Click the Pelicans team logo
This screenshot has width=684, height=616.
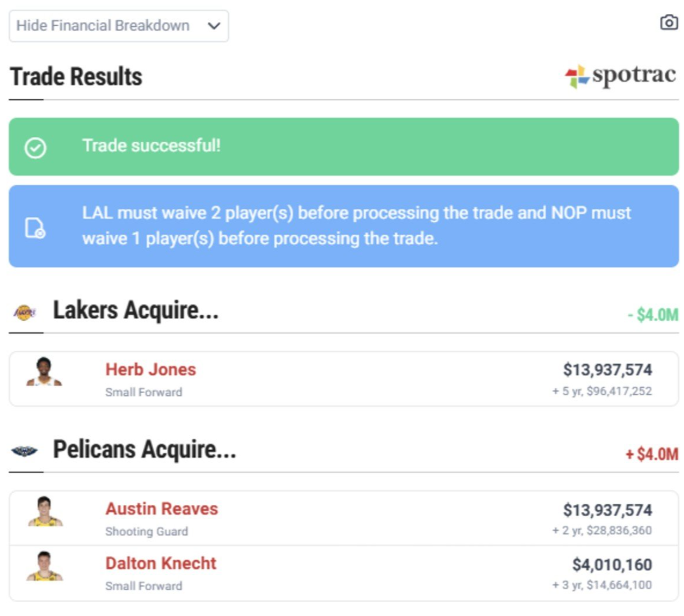click(25, 451)
